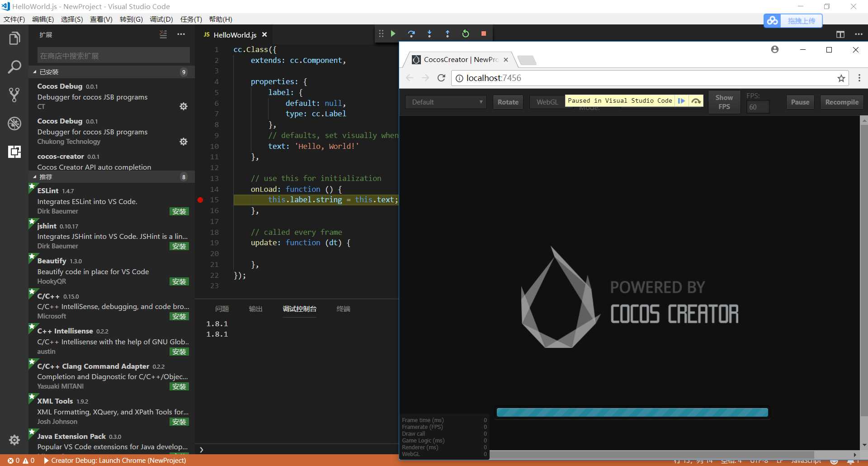This screenshot has height=466, width=868.
Task: Click the Chrome horizontal scrollbar
Action: 652,455
